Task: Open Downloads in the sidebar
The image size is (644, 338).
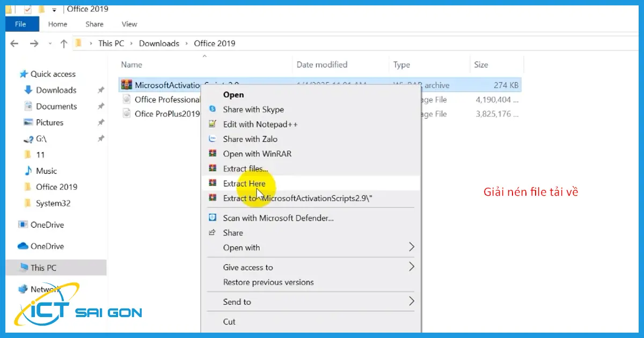Action: tap(56, 90)
